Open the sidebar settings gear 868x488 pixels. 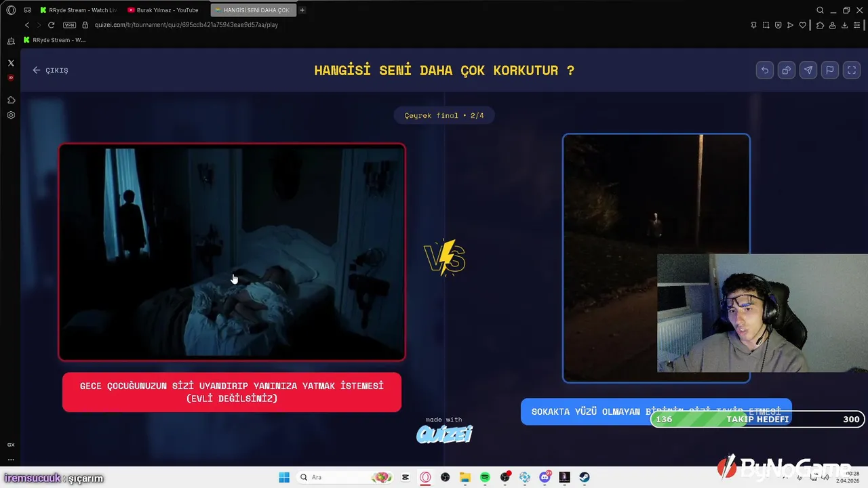click(11, 115)
